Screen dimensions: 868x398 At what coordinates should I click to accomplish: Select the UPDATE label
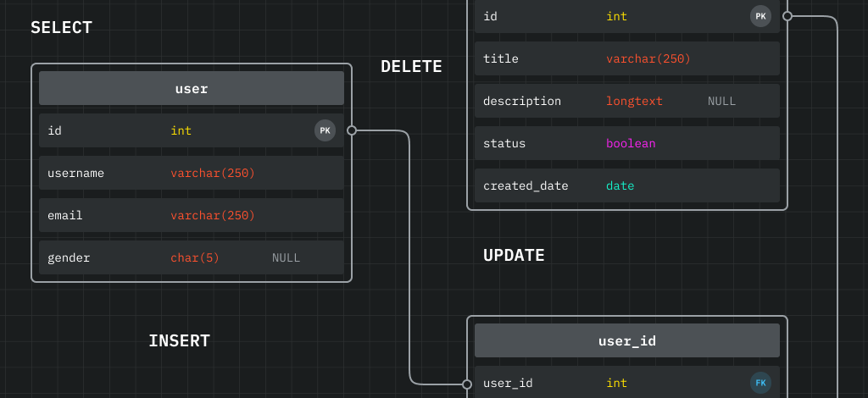pyautogui.click(x=514, y=256)
